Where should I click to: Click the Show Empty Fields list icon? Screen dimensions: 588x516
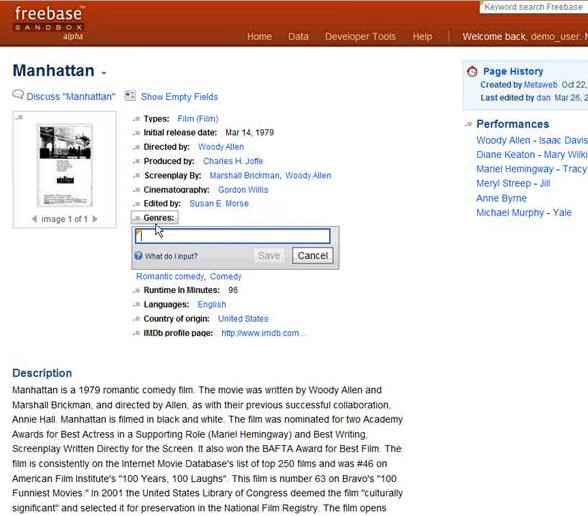coord(130,96)
